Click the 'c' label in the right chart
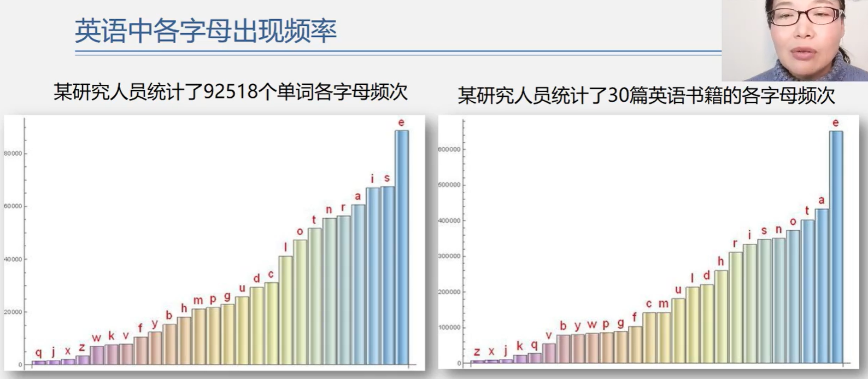Image resolution: width=868 pixels, height=379 pixels. click(649, 304)
